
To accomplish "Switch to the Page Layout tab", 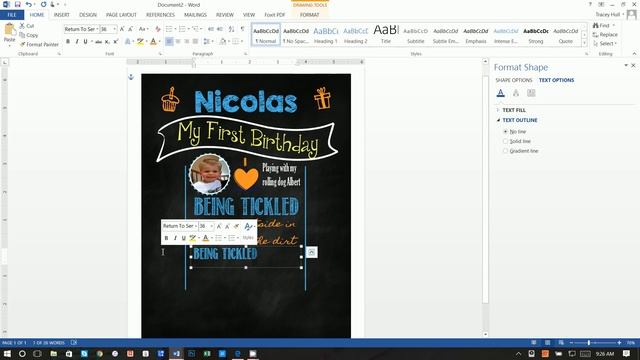I will pos(121,15).
